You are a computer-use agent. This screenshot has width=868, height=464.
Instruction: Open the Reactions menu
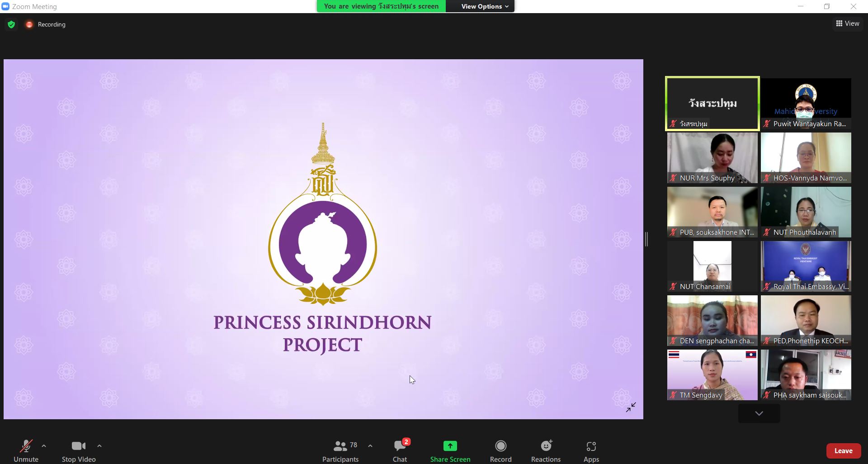pyautogui.click(x=546, y=450)
